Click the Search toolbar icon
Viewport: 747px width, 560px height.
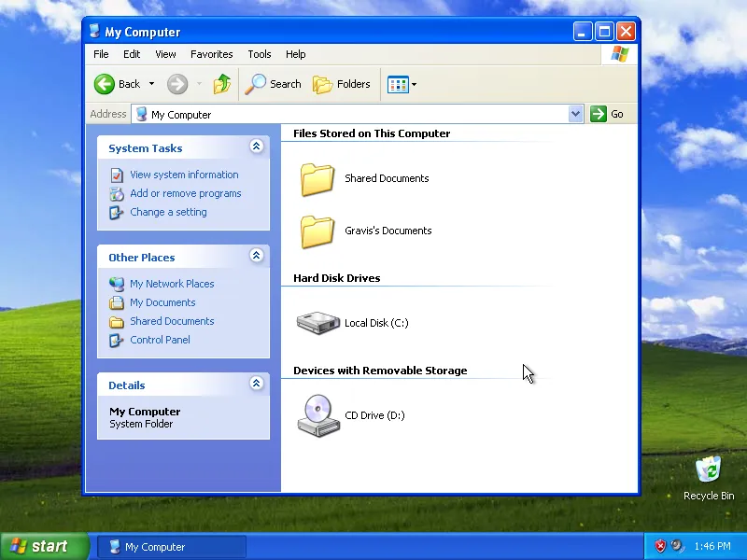tap(273, 84)
